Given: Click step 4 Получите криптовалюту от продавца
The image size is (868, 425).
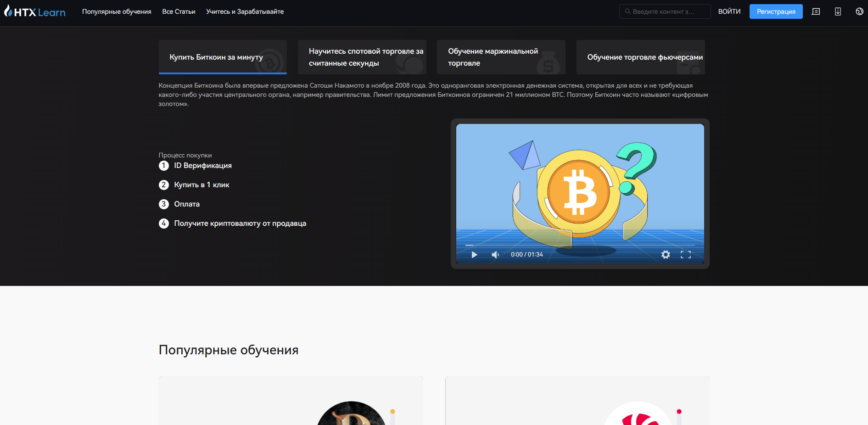Looking at the screenshot, I should coord(232,224).
